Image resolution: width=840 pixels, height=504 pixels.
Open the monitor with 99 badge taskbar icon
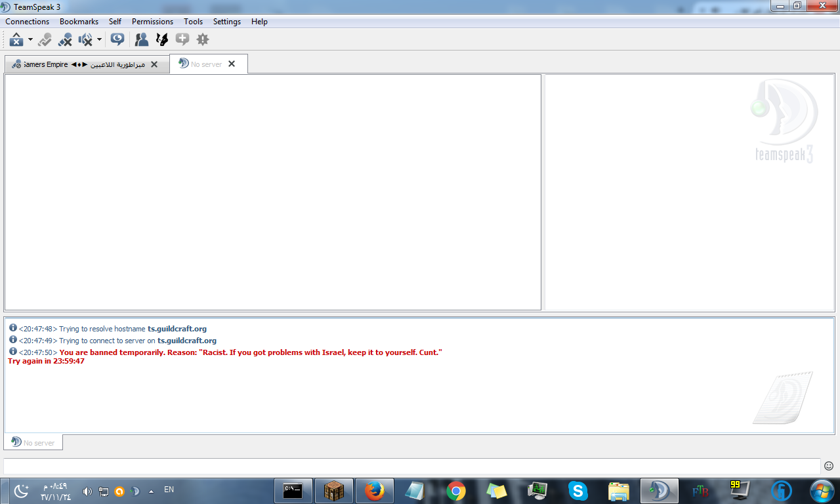click(740, 490)
